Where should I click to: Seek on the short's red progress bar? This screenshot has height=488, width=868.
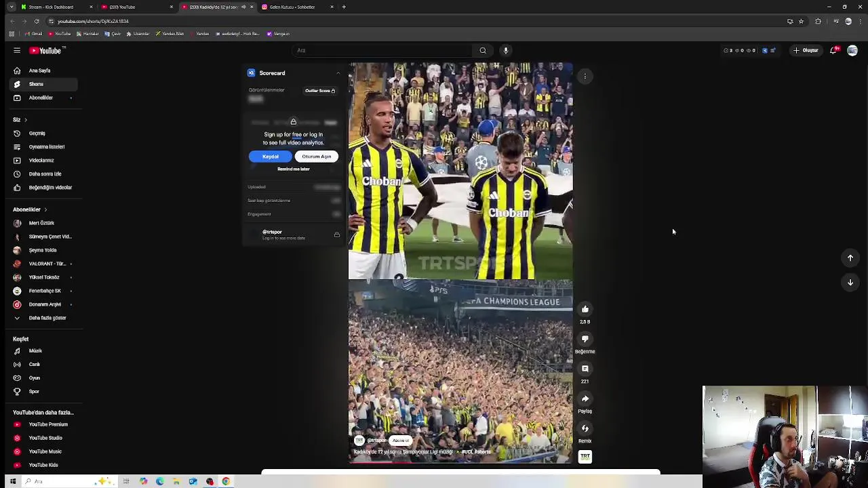[x=460, y=463]
